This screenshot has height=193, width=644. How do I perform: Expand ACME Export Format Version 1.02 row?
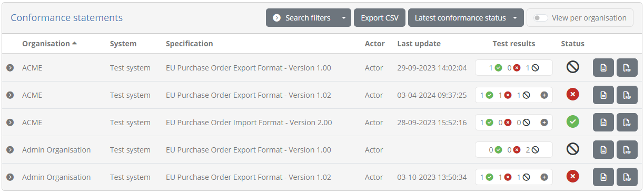(x=9, y=95)
